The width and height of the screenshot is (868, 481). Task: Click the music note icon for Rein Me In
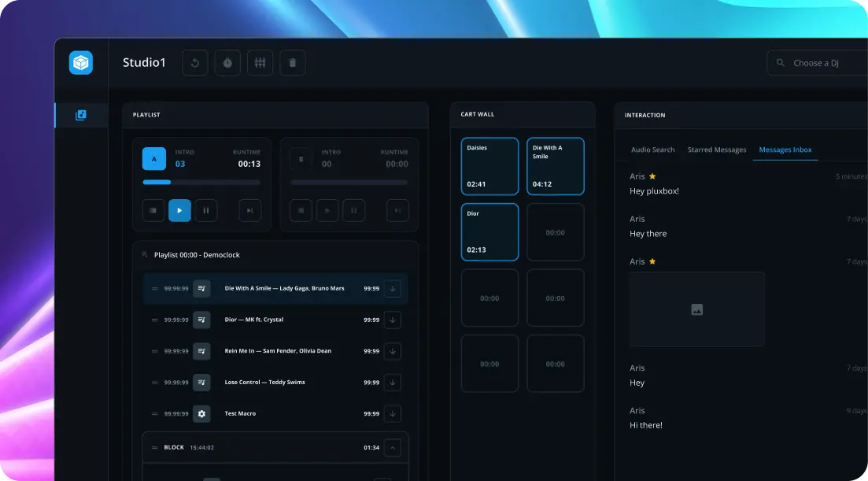(x=201, y=351)
